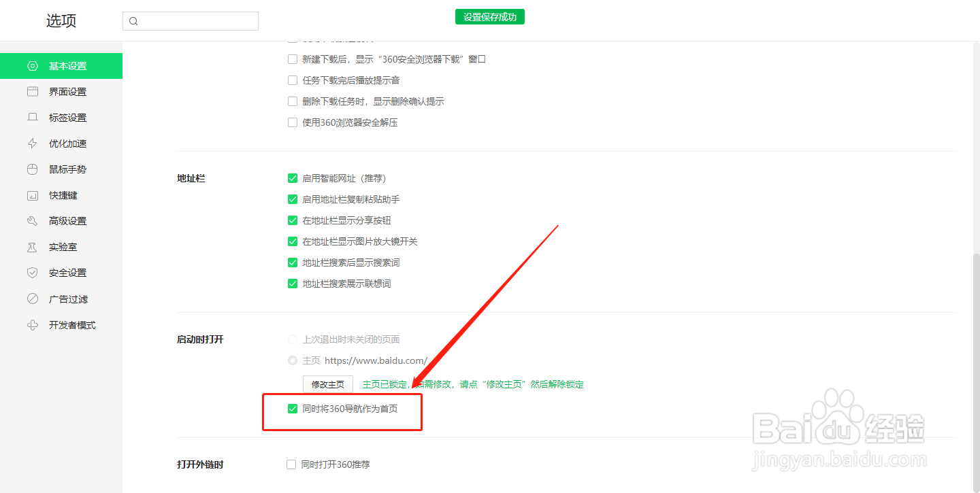Check 删除下载任务时显示删除确认提示
Screen dimensions: 980x493
point(293,101)
